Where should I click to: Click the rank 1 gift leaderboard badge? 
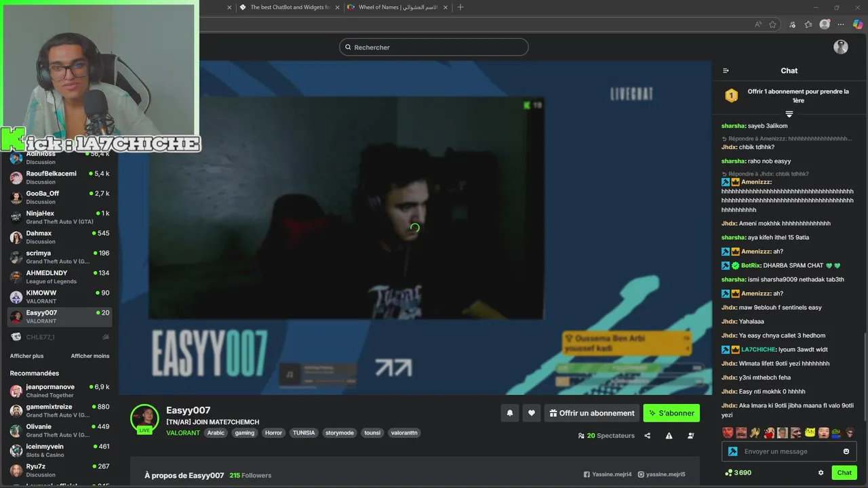pyautogui.click(x=731, y=96)
